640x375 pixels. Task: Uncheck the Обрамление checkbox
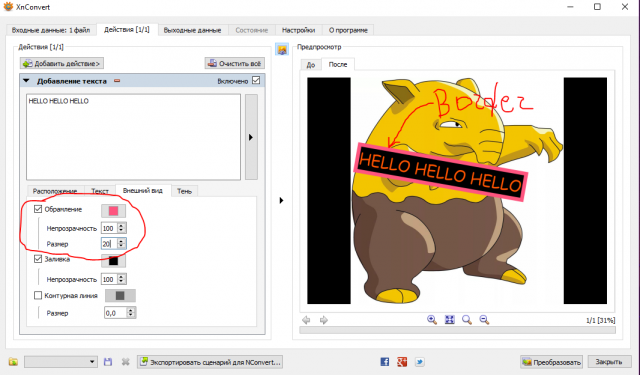(x=38, y=209)
